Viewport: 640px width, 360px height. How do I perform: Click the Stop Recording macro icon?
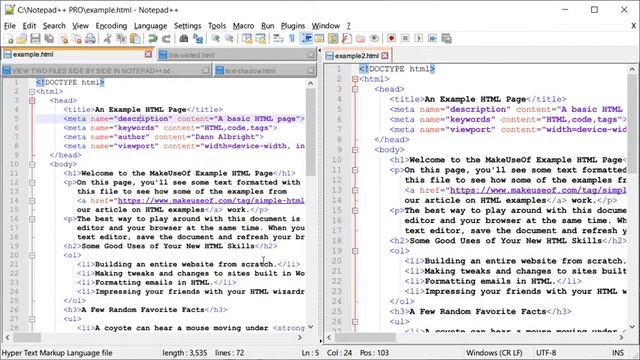(405, 39)
